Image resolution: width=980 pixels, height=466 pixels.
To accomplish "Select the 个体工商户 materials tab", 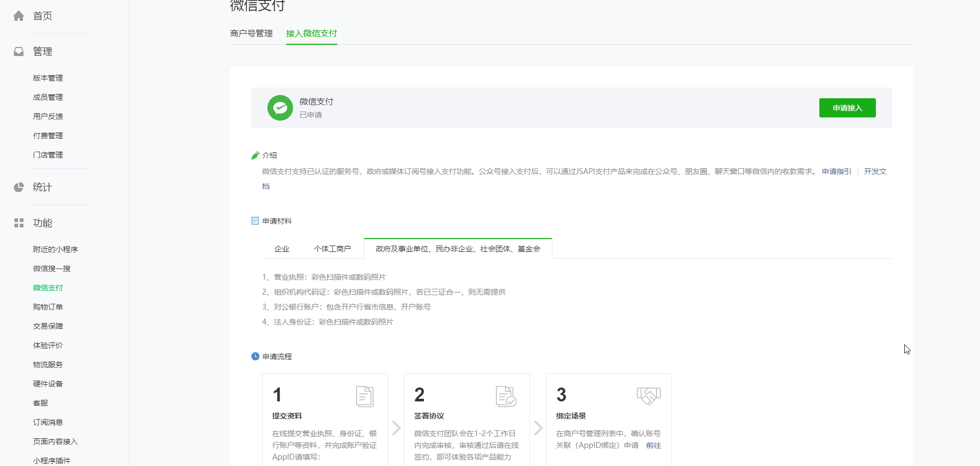I will click(333, 249).
